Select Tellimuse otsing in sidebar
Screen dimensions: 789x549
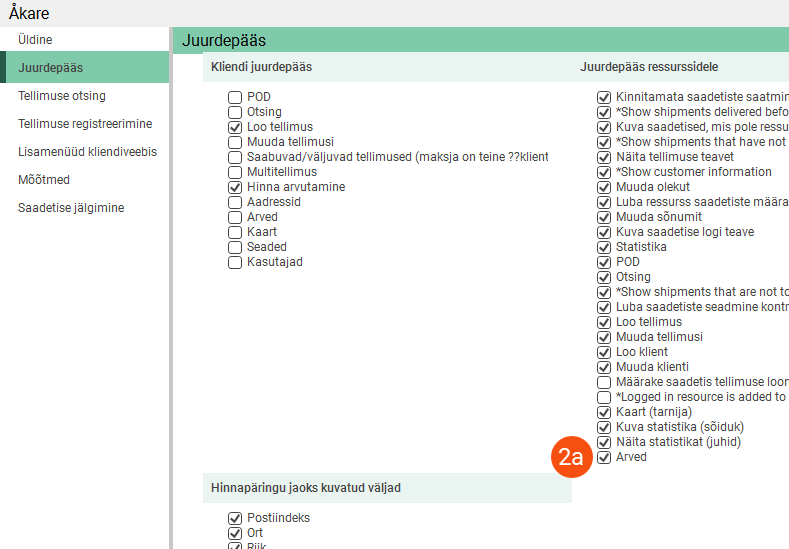pyautogui.click(x=62, y=96)
